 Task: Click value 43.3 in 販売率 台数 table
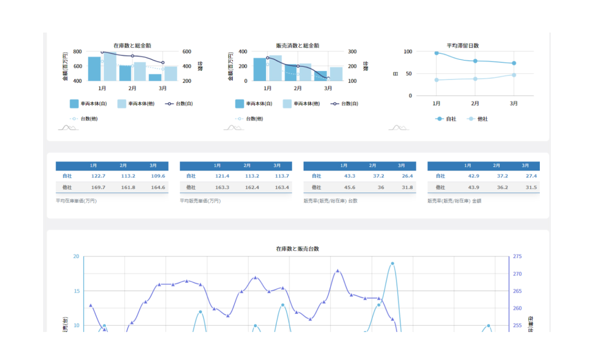click(350, 176)
